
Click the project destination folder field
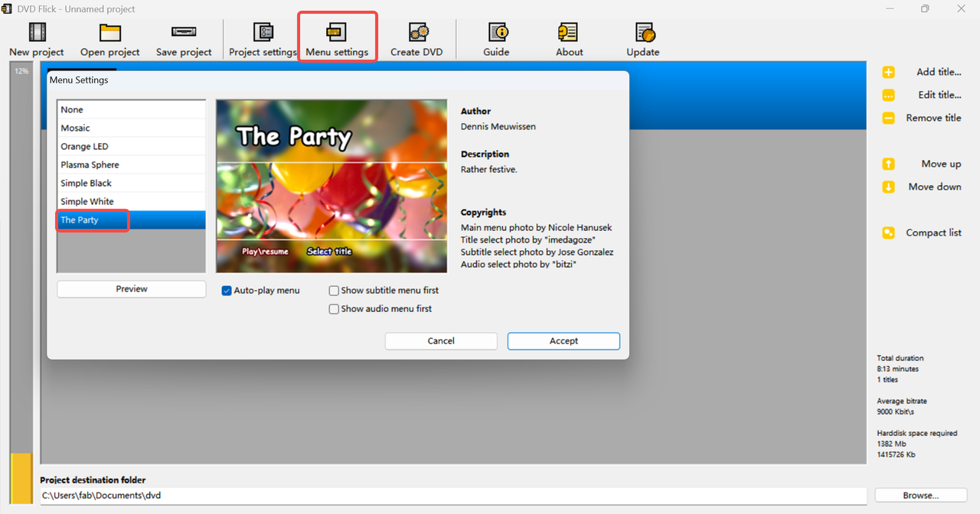click(x=453, y=496)
